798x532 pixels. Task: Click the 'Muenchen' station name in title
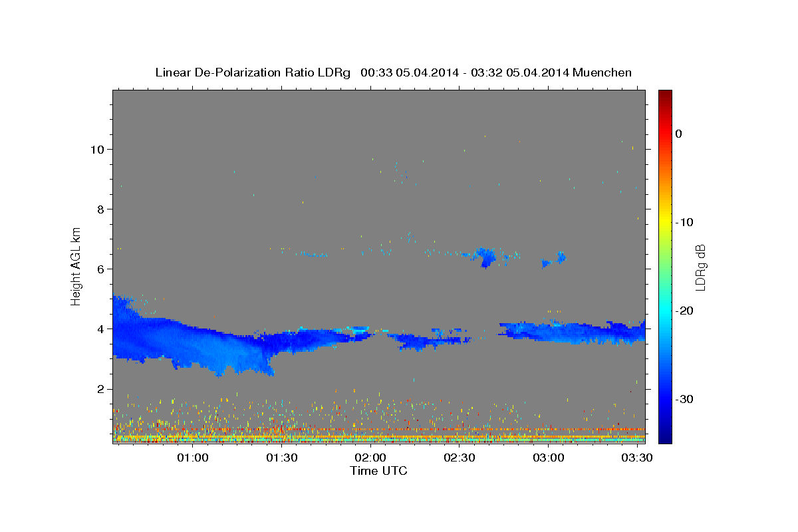click(x=601, y=72)
